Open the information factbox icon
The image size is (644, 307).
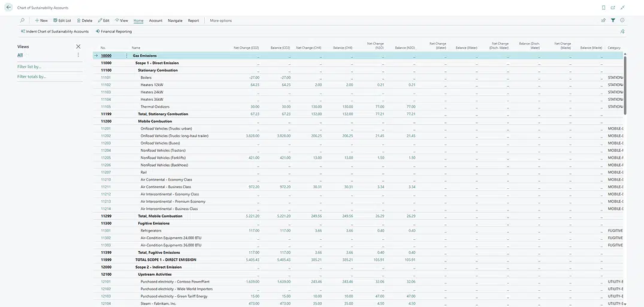coord(622,20)
